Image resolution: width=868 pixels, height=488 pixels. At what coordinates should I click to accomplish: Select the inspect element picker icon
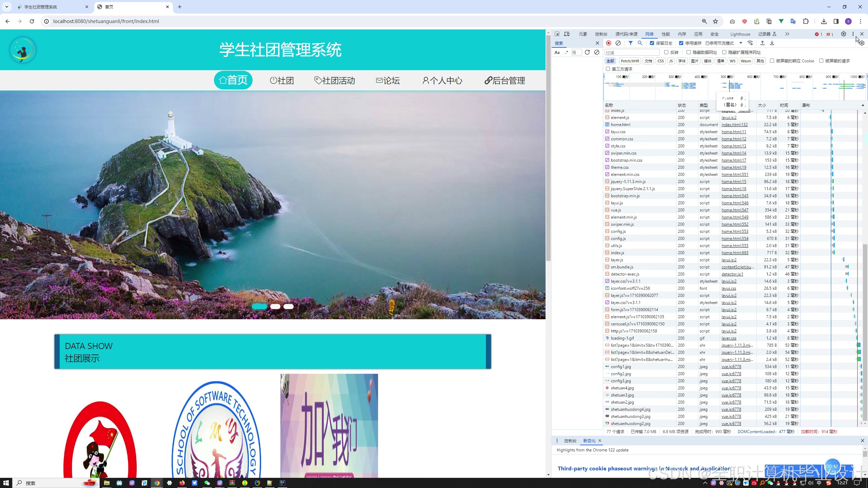(x=557, y=34)
